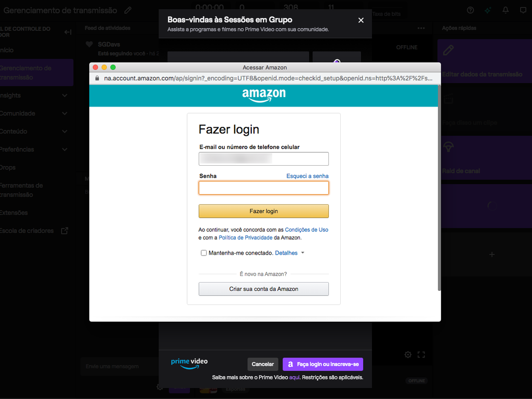The width and height of the screenshot is (532, 399).
Task: Toggle fullscreen icon of stream preview
Action: click(421, 354)
